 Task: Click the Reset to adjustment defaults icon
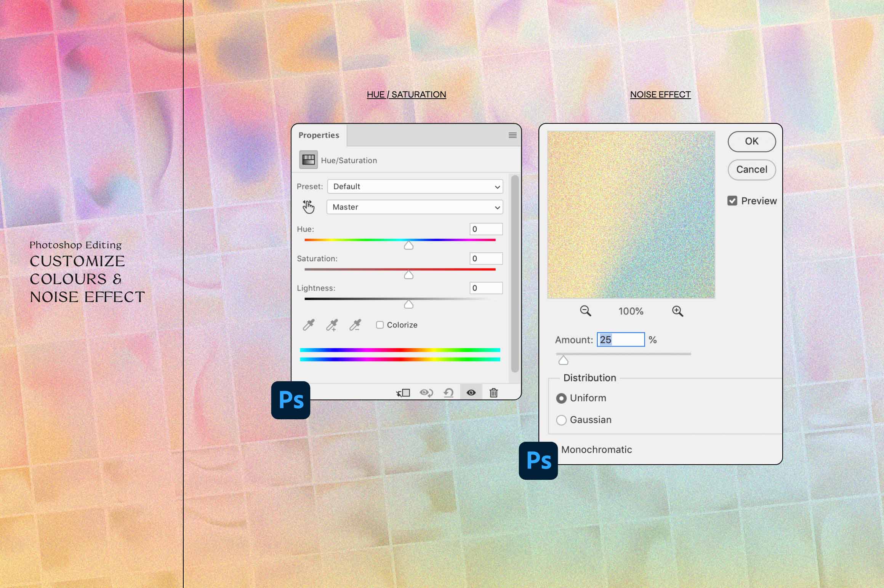[x=448, y=393]
